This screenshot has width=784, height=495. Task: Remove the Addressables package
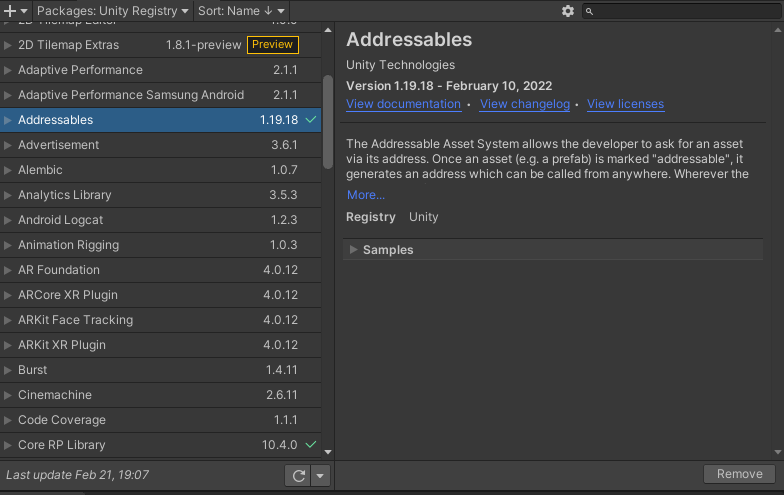pyautogui.click(x=740, y=474)
